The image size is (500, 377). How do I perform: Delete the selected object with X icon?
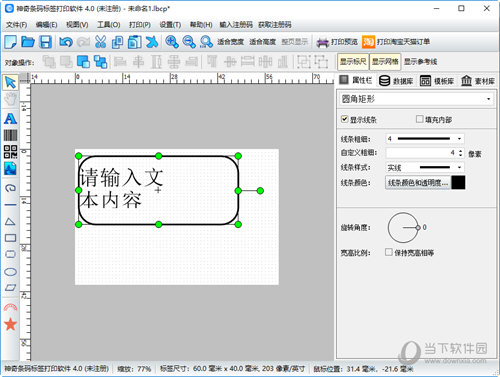[152, 42]
